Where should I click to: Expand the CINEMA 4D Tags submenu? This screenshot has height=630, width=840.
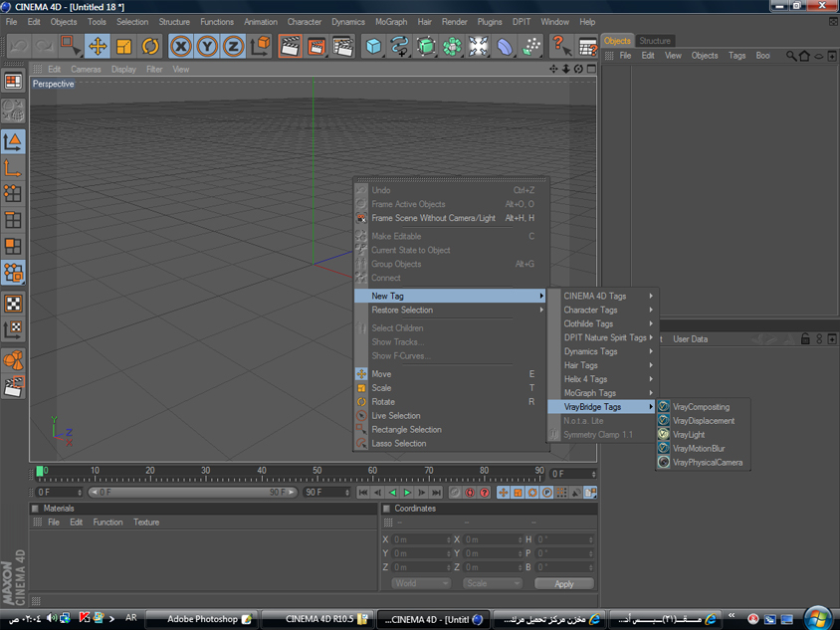(x=603, y=296)
